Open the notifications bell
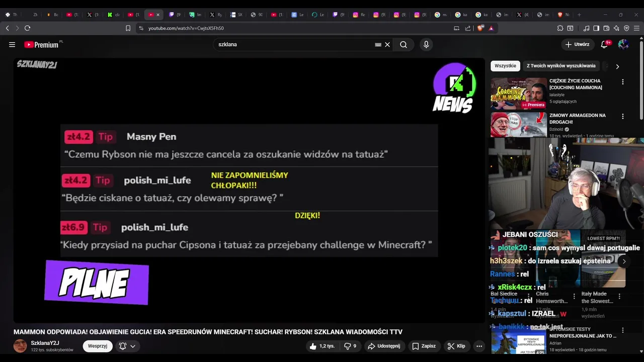 click(605, 44)
